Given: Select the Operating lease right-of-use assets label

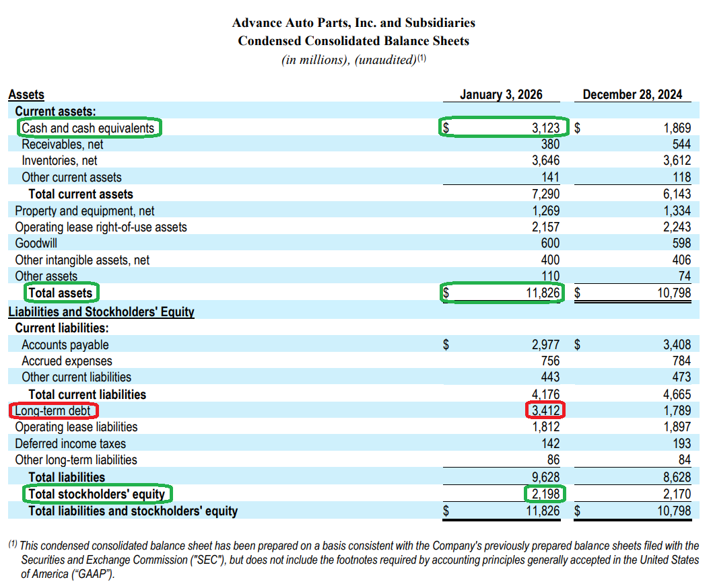Looking at the screenshot, I should coord(101,227).
